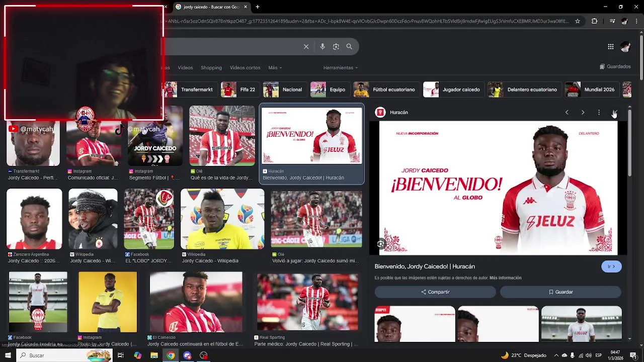Viewport: 644px width, 362px height.
Task: Search inside the image with Lens icon
Action: point(381,244)
